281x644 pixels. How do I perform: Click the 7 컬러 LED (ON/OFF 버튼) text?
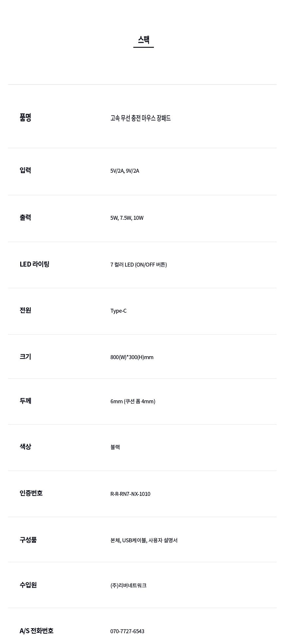(x=139, y=265)
